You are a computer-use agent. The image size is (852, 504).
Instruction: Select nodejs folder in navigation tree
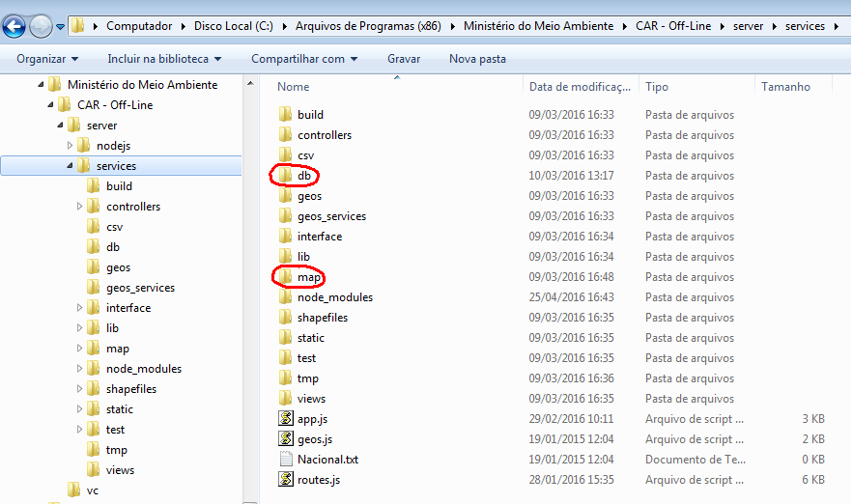coord(114,146)
